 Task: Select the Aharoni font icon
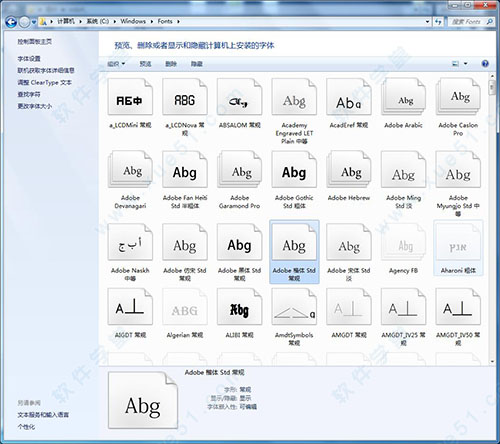tap(458, 242)
